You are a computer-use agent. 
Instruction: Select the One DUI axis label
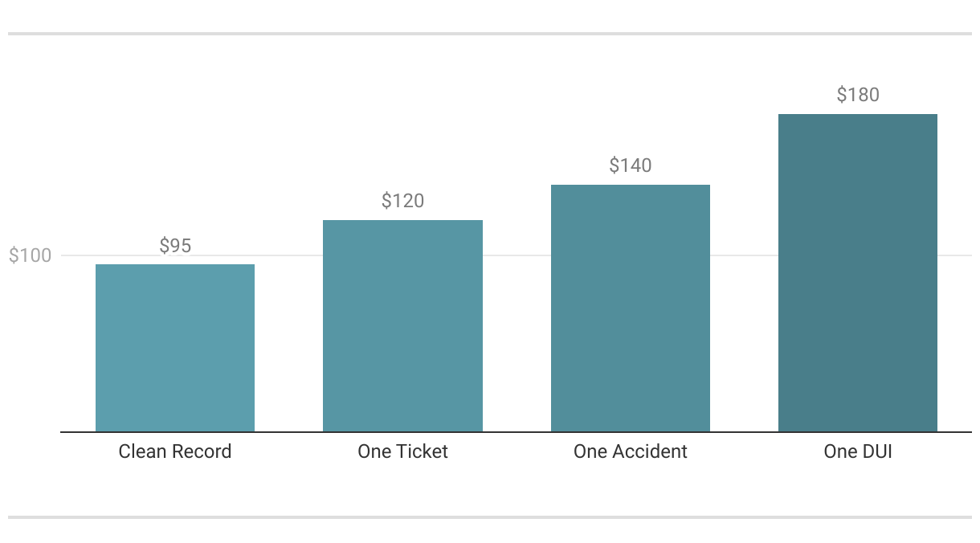pyautogui.click(x=858, y=451)
